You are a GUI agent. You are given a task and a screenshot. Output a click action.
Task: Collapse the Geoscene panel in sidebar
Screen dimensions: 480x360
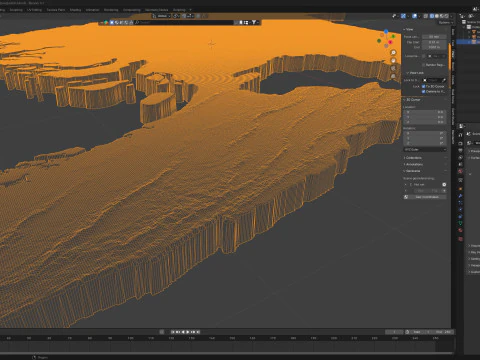412,171
